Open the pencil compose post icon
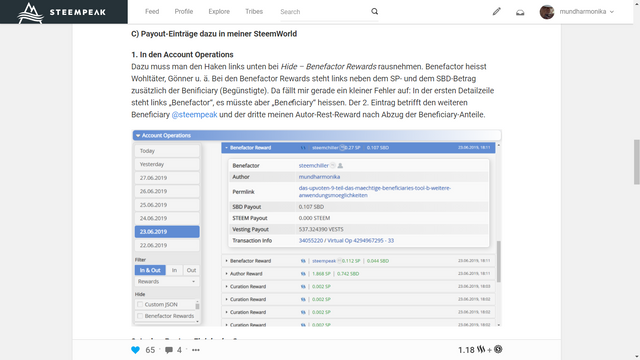The image size is (640, 360). pos(496,11)
